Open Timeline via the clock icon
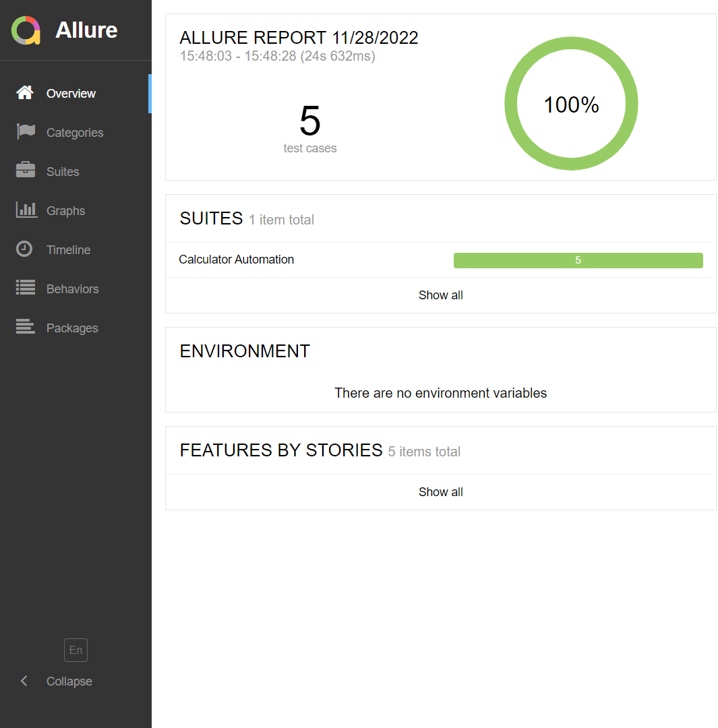Viewport: 718px width, 728px height. point(24,249)
